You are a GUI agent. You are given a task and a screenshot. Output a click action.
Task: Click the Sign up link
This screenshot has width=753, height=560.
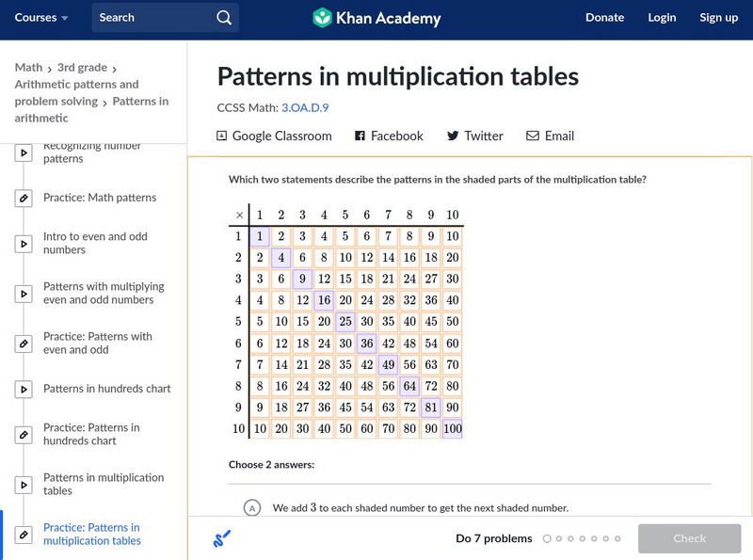point(718,18)
